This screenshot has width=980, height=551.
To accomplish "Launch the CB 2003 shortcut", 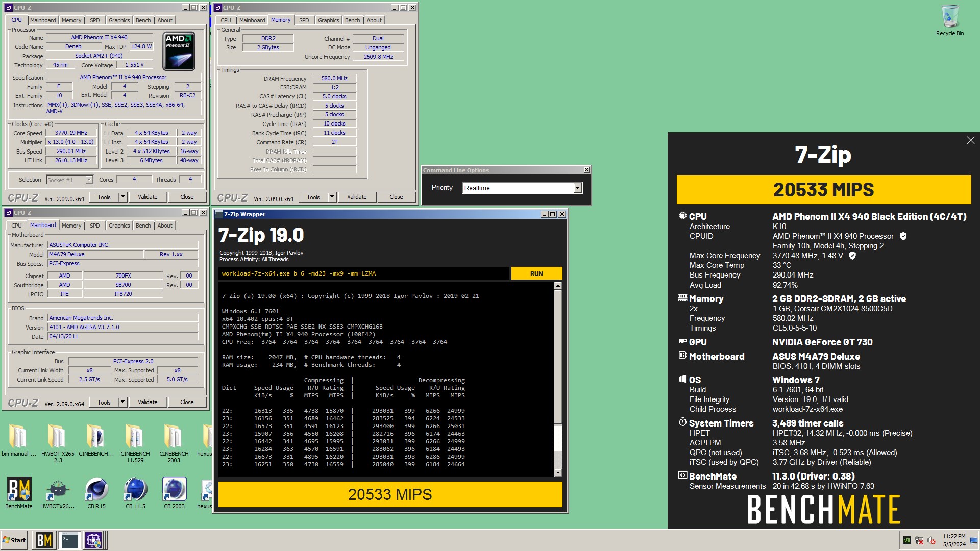I will click(x=174, y=493).
